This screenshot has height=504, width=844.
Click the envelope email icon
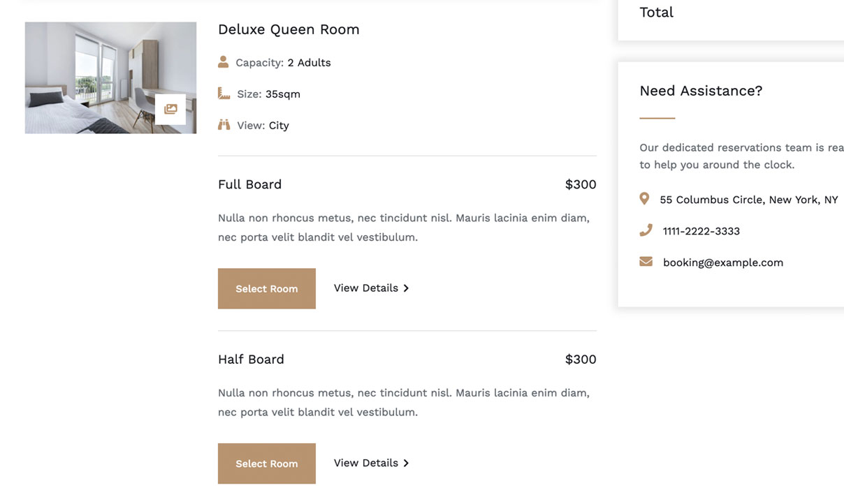tap(646, 262)
